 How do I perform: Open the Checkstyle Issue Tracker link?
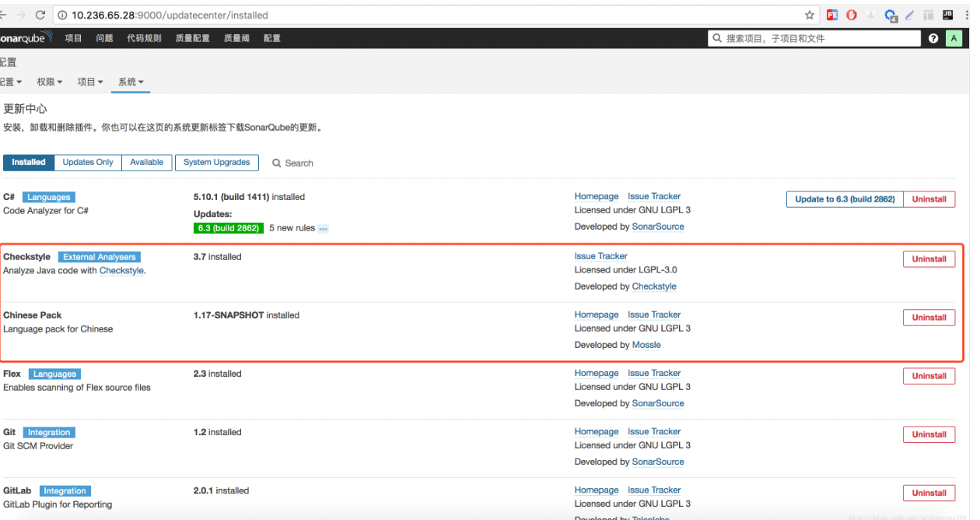pos(601,256)
